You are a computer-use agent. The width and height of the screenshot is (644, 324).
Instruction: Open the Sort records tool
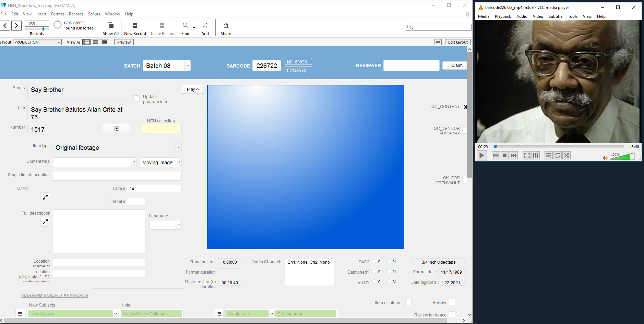[205, 26]
